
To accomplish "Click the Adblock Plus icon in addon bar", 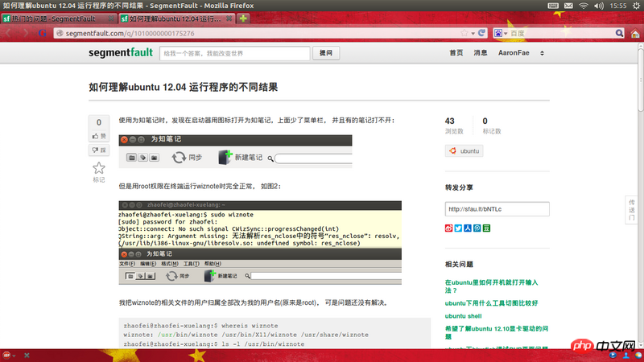I will [x=6, y=356].
